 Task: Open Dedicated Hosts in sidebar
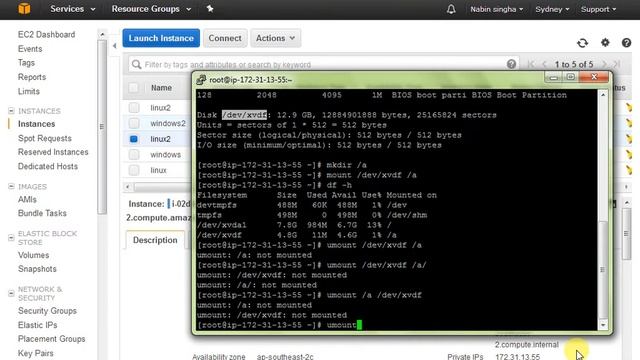(x=48, y=166)
